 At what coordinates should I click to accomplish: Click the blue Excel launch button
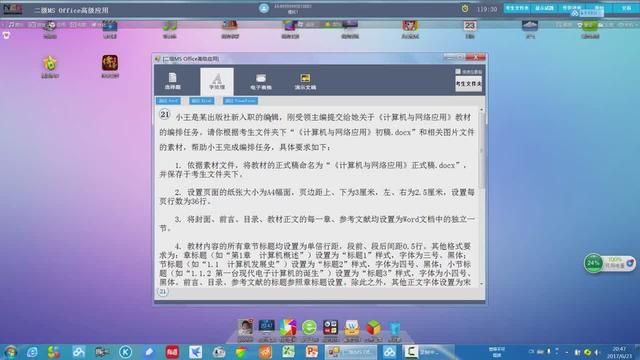(202, 101)
